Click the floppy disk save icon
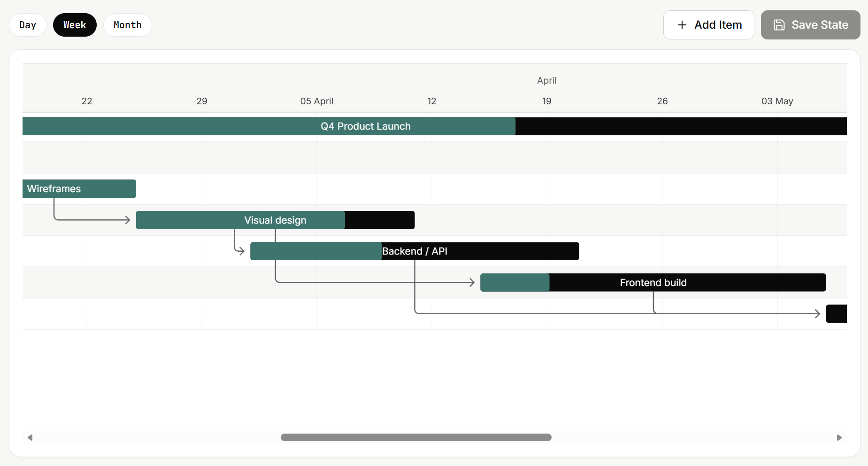868x466 pixels. (x=779, y=25)
